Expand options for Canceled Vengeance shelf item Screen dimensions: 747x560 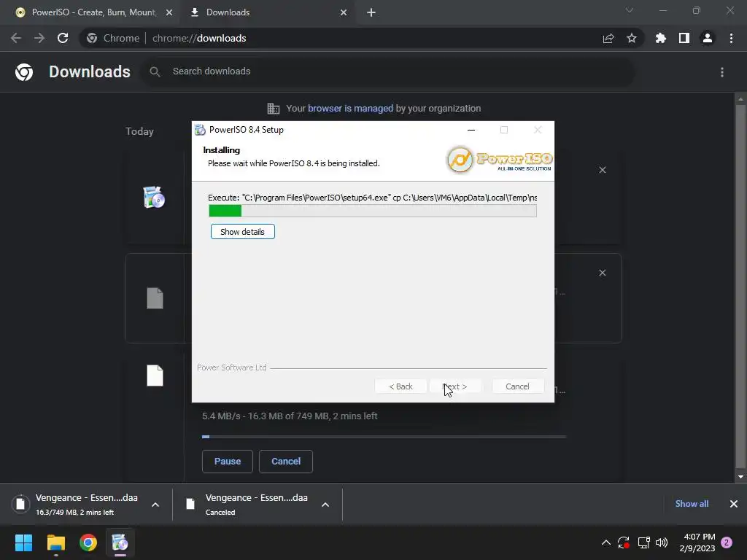pos(325,505)
